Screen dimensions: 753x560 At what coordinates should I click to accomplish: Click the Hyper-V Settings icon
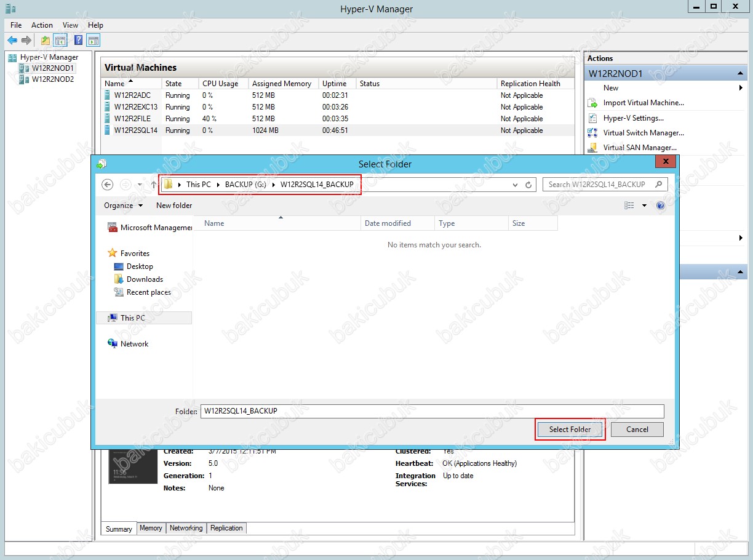[x=592, y=118]
